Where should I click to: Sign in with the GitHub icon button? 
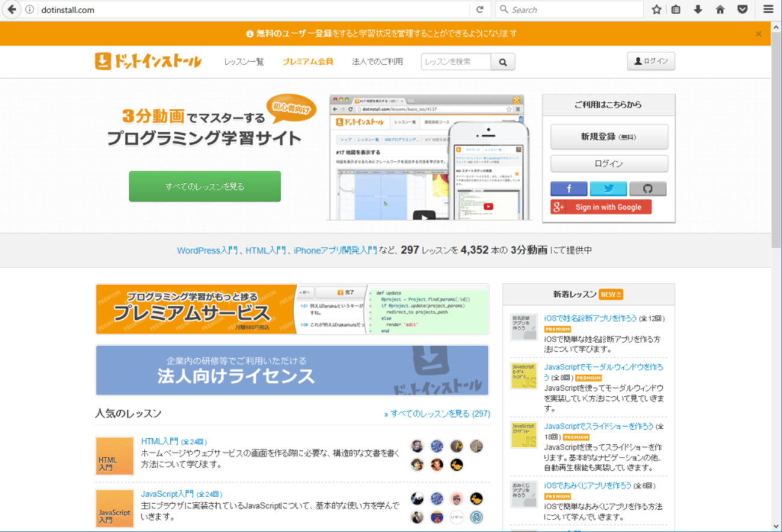point(648,189)
